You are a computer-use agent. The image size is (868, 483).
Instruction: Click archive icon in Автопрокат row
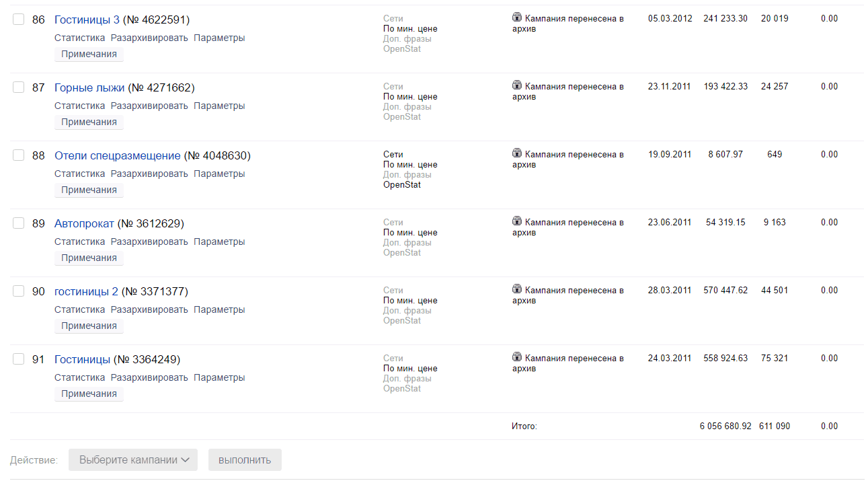(517, 222)
